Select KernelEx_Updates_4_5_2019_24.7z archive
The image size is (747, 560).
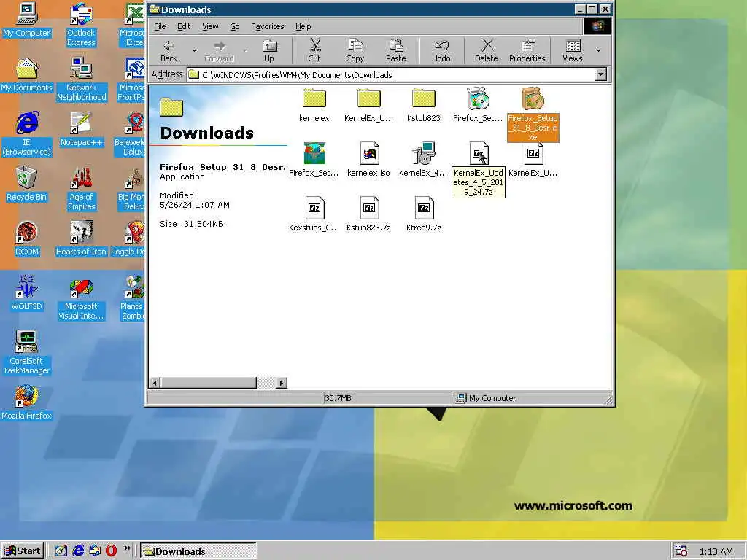[479, 169]
